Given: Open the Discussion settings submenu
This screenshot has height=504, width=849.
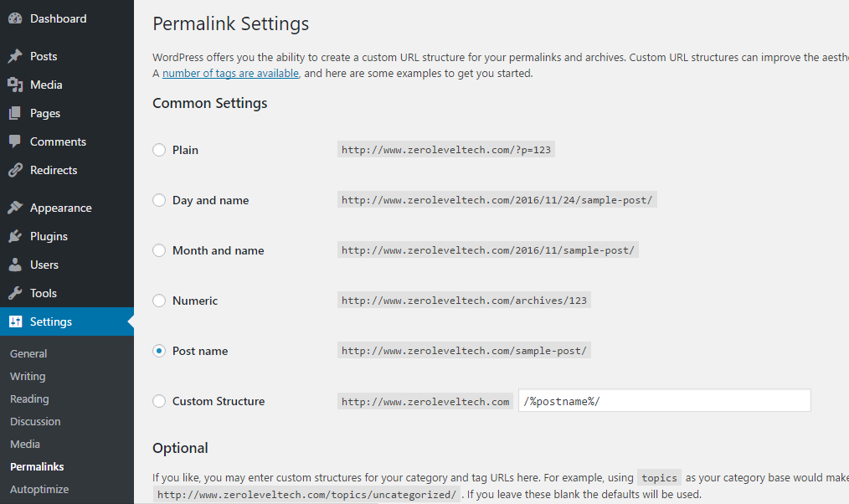Looking at the screenshot, I should (x=35, y=421).
